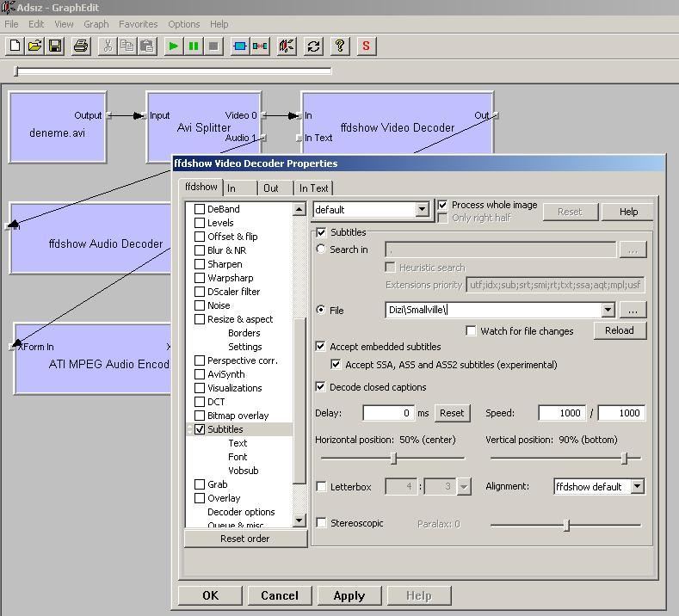
Task: Select the Search in radio button
Action: (x=321, y=249)
